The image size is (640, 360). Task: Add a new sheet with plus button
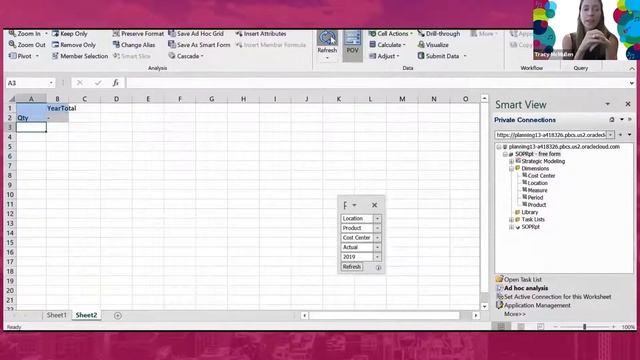coord(118,316)
